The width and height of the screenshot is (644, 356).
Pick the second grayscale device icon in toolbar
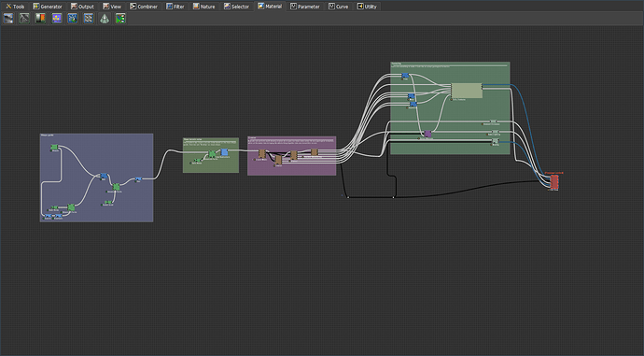coord(24,18)
